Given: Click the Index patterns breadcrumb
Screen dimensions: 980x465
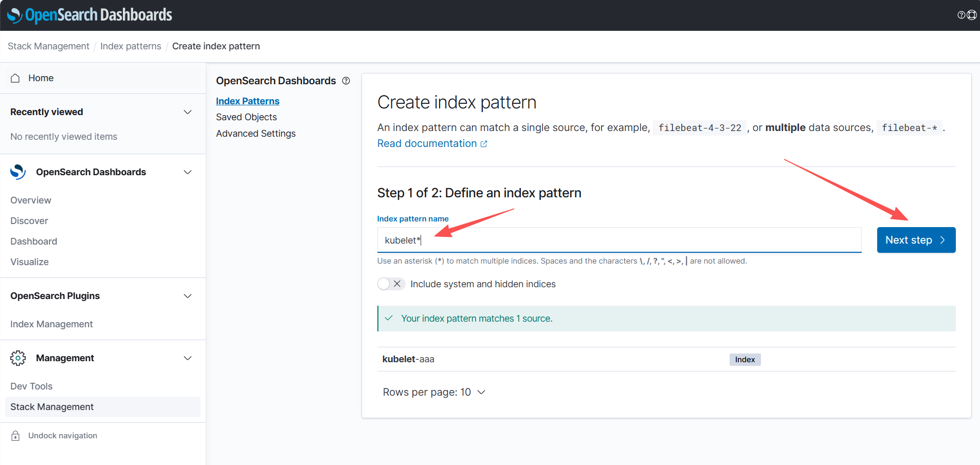Looking at the screenshot, I should (x=131, y=46).
